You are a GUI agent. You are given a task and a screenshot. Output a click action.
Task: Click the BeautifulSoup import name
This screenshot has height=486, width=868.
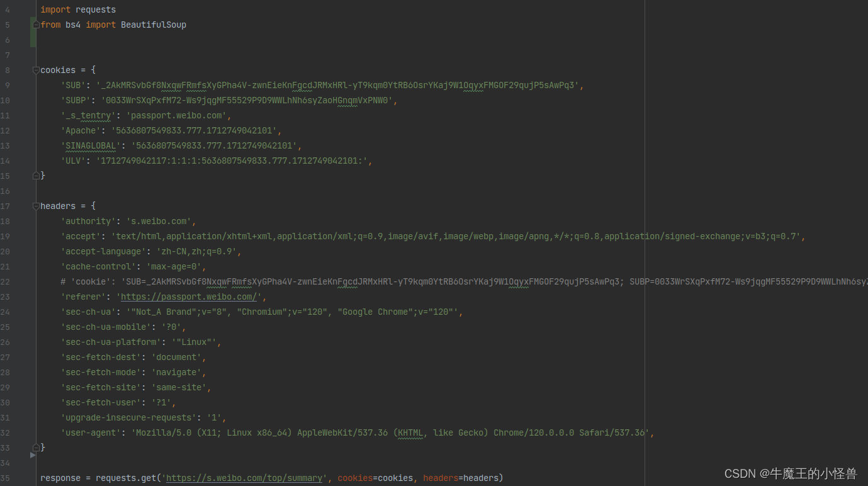[x=154, y=25]
